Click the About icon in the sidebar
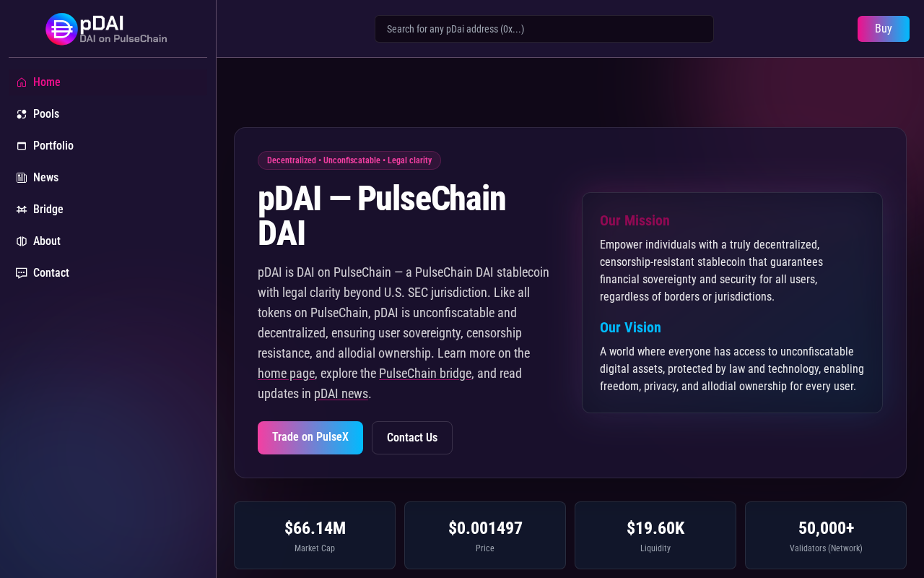 click(22, 241)
